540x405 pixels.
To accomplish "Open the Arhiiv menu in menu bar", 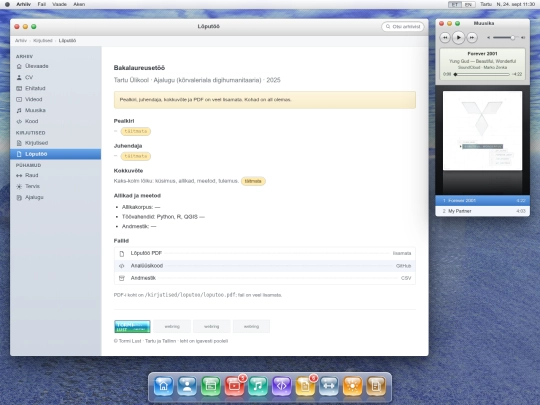I will coord(23,4).
